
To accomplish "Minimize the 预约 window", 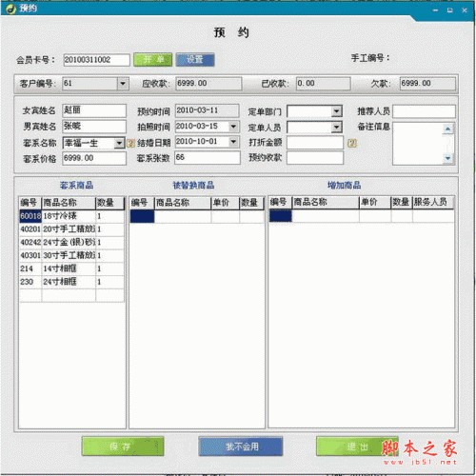I will [x=435, y=10].
